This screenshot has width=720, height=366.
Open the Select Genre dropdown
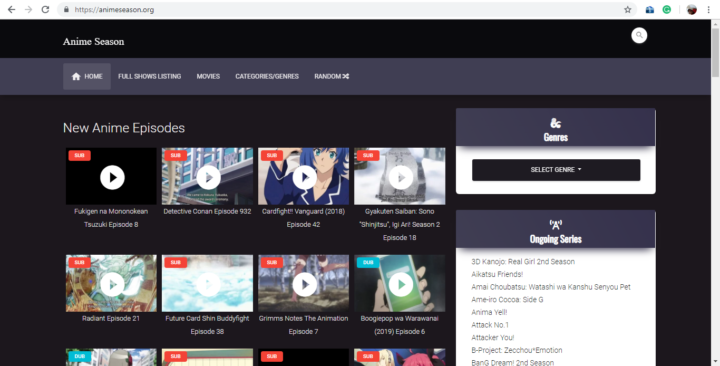(x=556, y=170)
